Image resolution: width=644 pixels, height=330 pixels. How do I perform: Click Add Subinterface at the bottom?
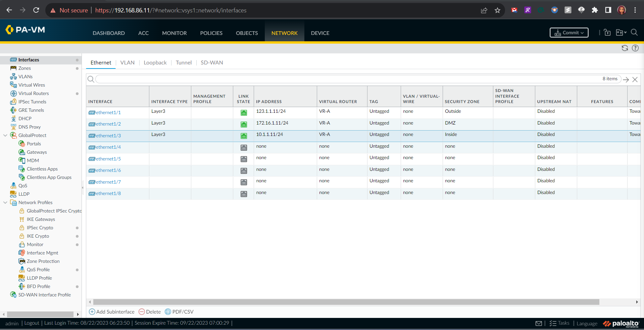(x=112, y=312)
